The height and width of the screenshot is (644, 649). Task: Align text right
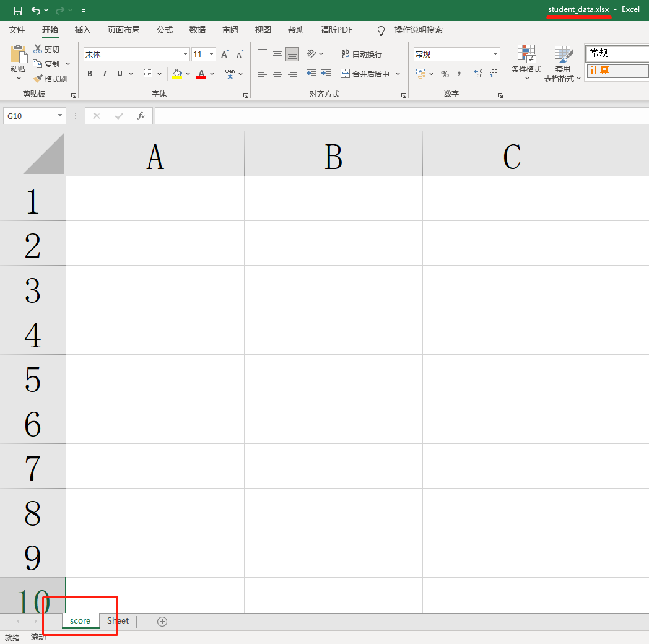pos(292,74)
